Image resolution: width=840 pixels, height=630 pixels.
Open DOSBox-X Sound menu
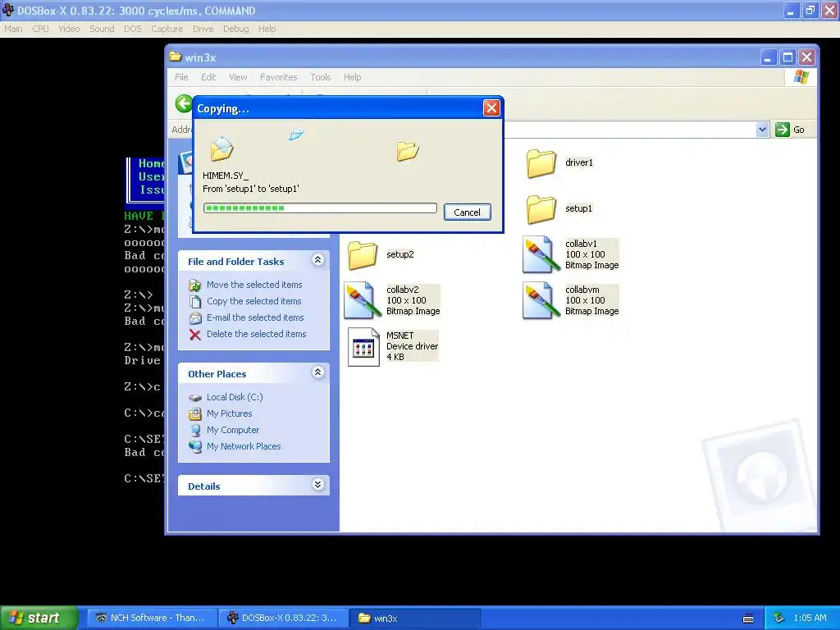[102, 29]
